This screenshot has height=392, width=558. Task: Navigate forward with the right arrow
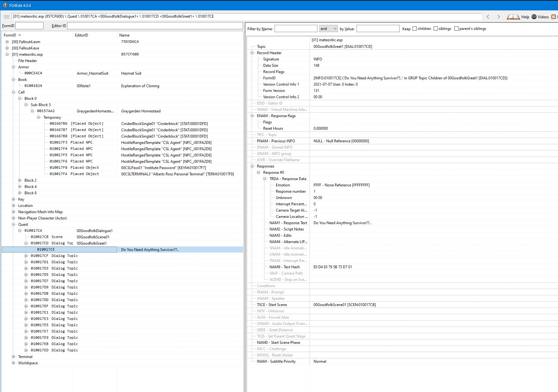pyautogui.click(x=498, y=17)
